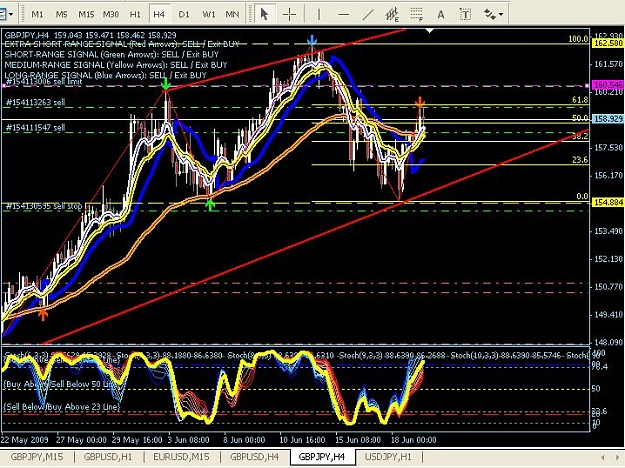Select the #154113263 sell order label

point(35,102)
